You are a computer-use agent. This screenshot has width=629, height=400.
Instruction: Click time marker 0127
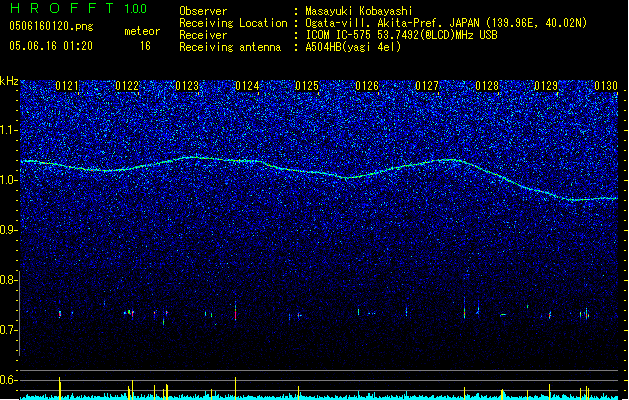tap(427, 86)
